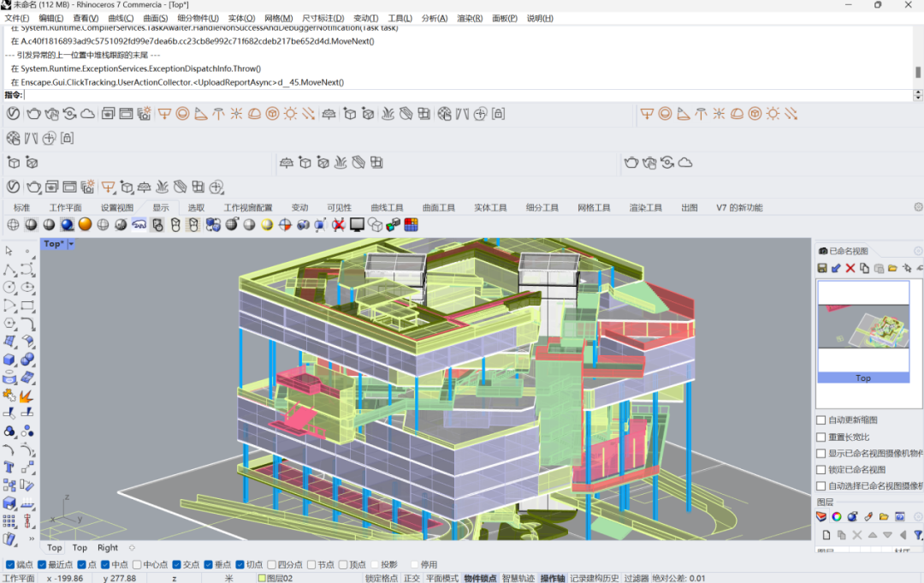Image resolution: width=924 pixels, height=583 pixels.
Task: Click command history stepper arrow
Action: click(x=917, y=95)
